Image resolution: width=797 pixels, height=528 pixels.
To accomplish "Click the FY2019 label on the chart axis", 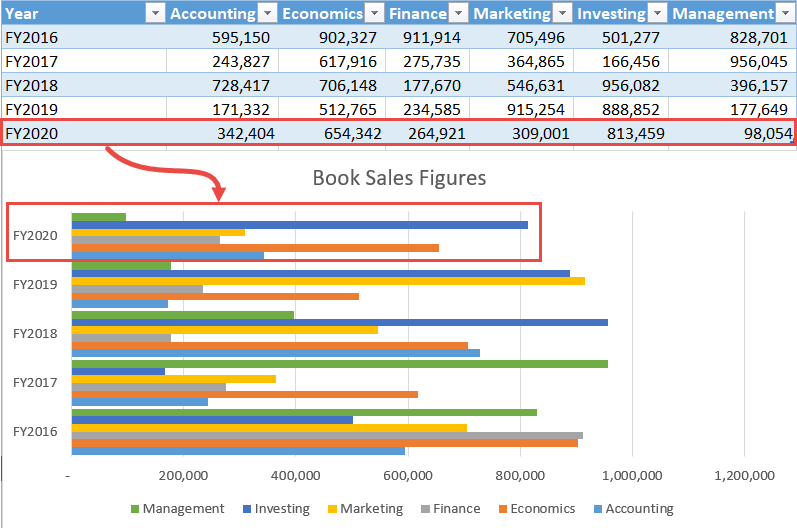I will [x=35, y=284].
